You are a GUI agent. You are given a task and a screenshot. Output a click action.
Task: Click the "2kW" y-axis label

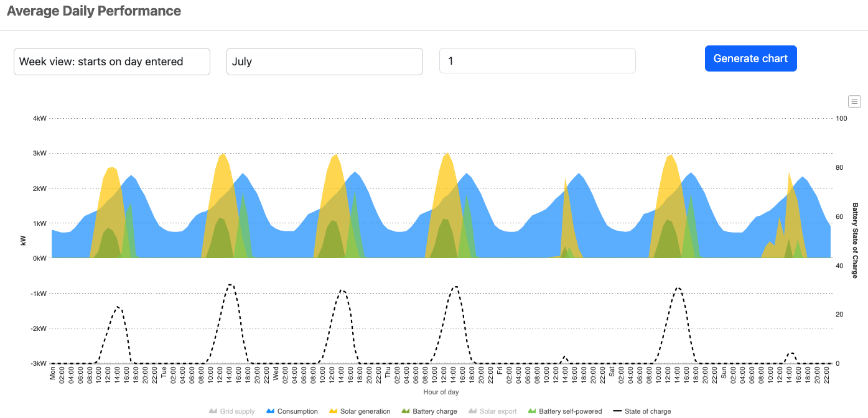[x=40, y=188]
